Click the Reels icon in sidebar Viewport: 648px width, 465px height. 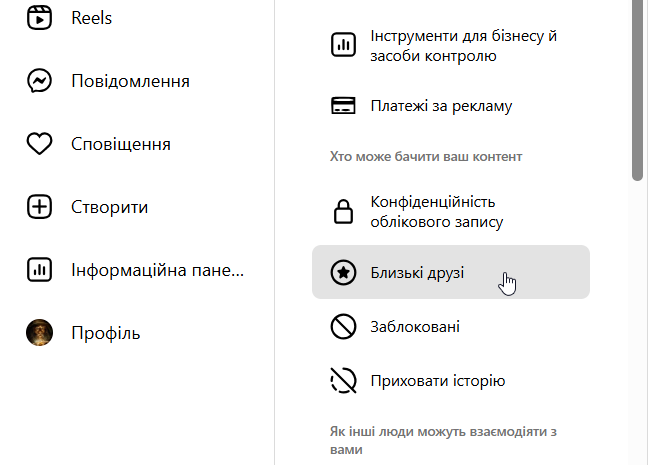(x=39, y=17)
